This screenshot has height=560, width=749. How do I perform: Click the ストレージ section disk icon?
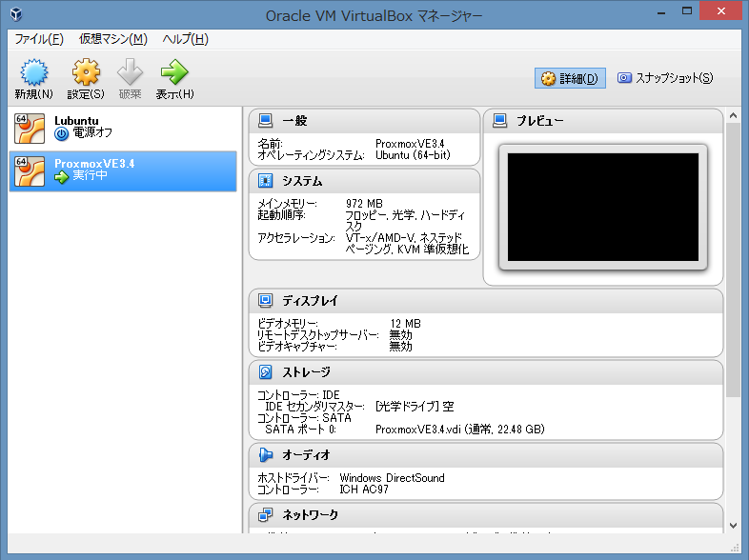[x=266, y=372]
